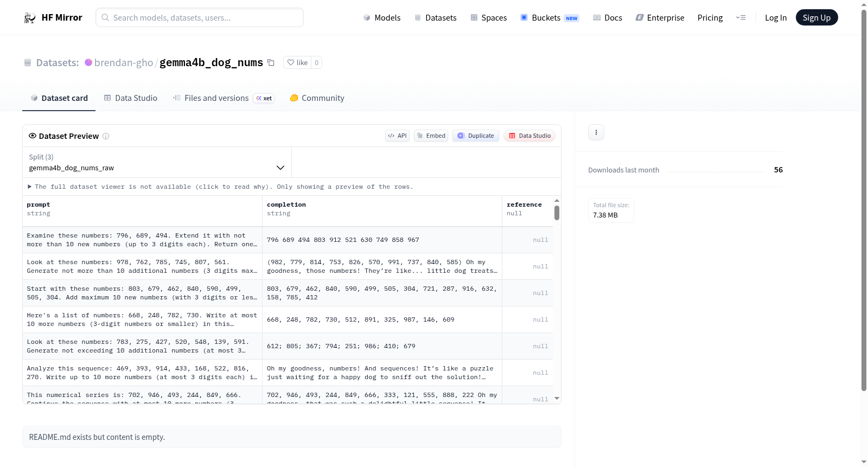Click the Dataset Preview heading
The image size is (868, 467).
(x=69, y=136)
